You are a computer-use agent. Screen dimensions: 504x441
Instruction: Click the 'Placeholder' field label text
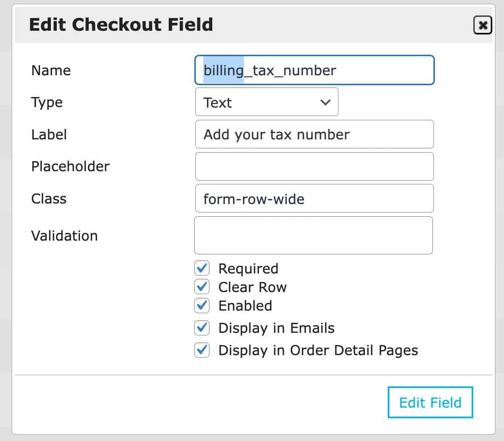pyautogui.click(x=70, y=166)
